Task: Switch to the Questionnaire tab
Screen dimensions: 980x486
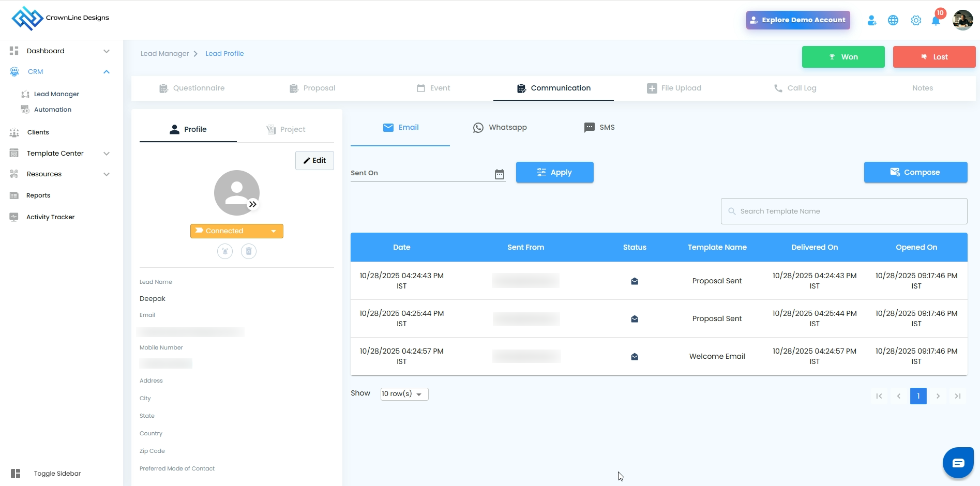Action: [x=192, y=88]
